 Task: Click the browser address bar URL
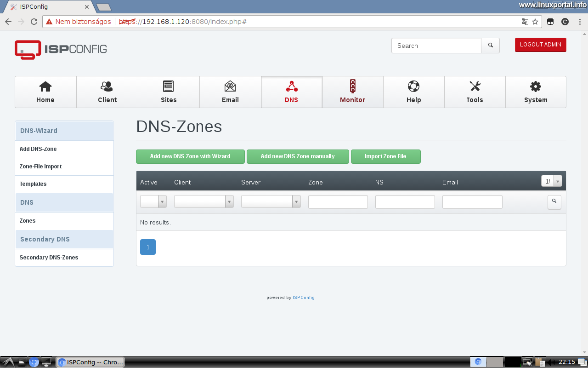point(183,22)
